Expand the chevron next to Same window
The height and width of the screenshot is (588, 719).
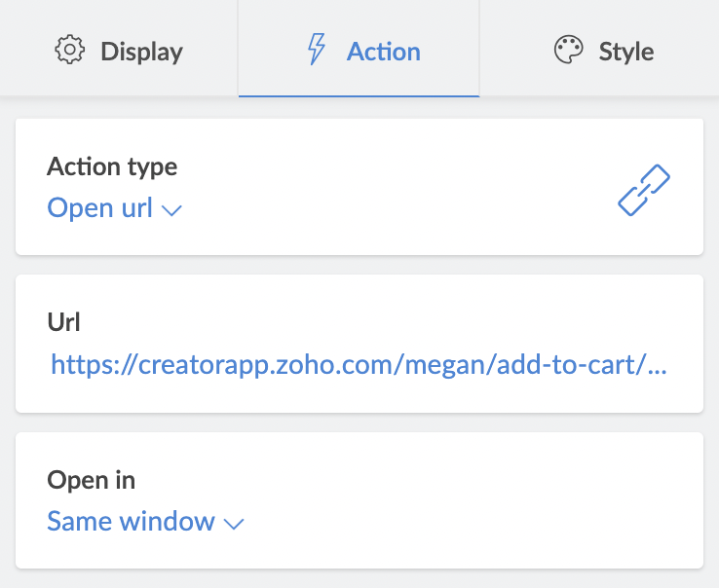pyautogui.click(x=234, y=524)
